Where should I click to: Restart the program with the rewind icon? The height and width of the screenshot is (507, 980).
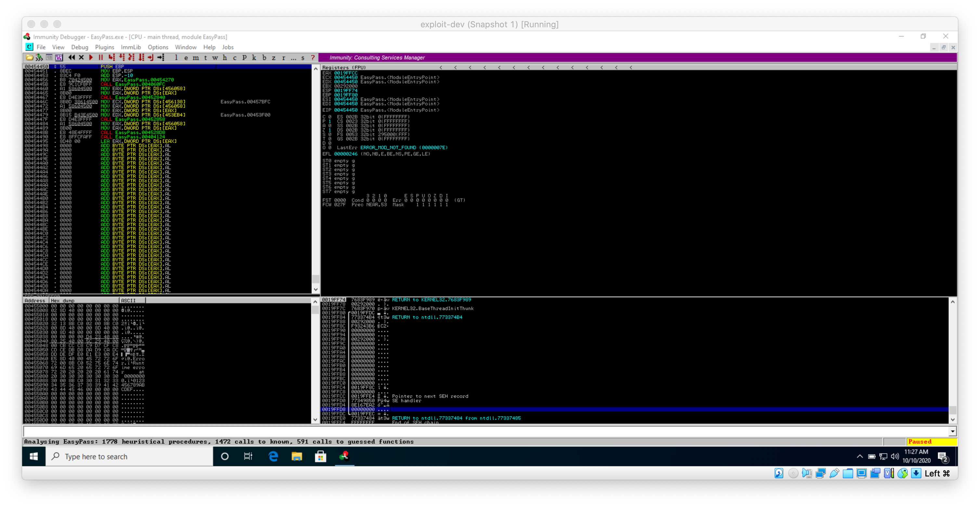click(71, 58)
